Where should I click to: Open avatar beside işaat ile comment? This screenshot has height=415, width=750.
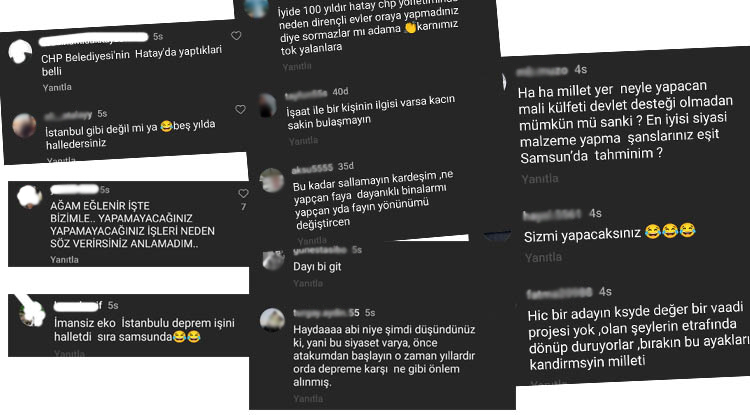(x=267, y=106)
